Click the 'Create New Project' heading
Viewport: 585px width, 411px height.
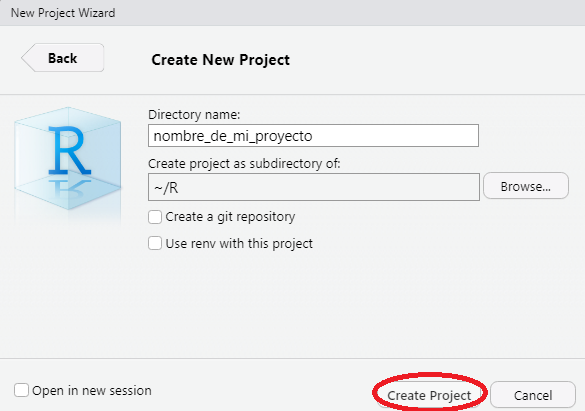click(220, 60)
